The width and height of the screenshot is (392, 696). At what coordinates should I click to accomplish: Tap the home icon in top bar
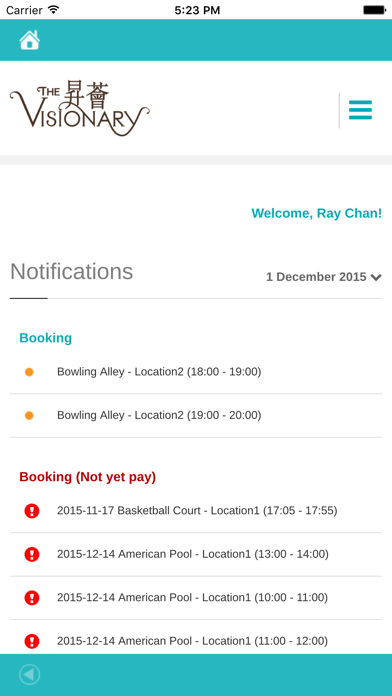coord(29,40)
